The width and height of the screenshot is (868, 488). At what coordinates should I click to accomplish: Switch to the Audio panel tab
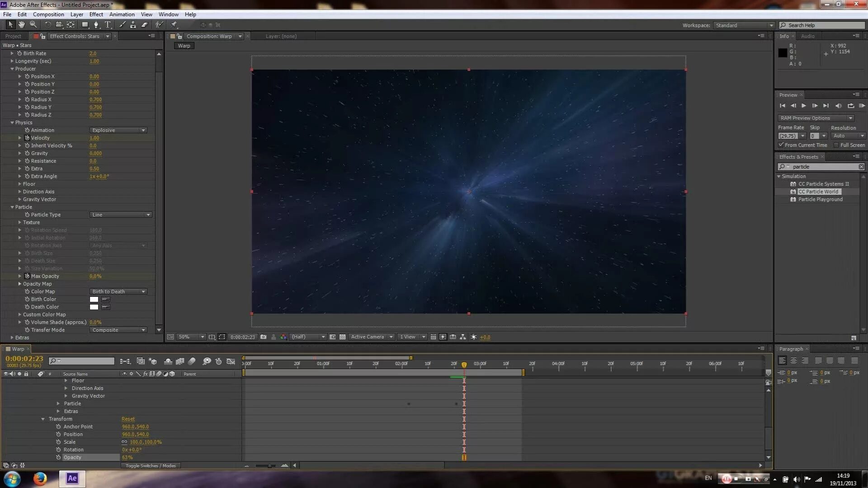(807, 36)
